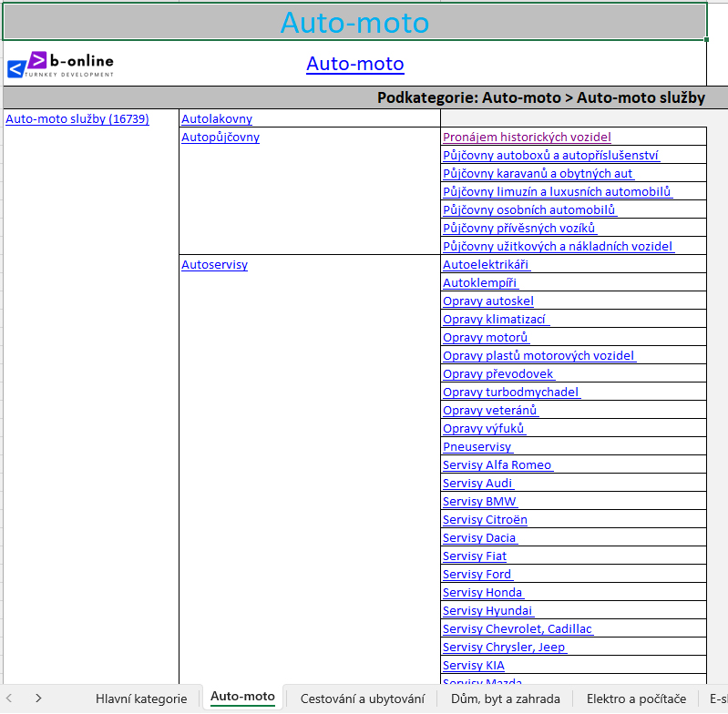This screenshot has height=714, width=728.
Task: Click the Autopůjčovny category link
Action: click(x=220, y=137)
